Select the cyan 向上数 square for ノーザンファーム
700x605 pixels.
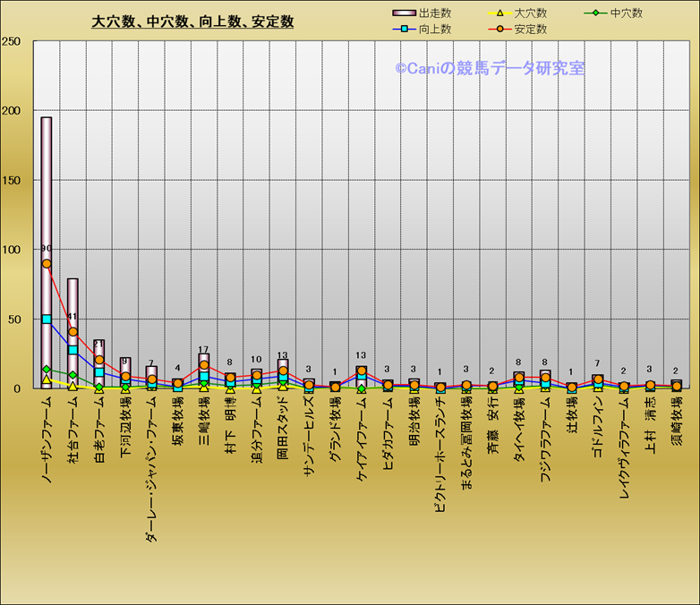point(47,319)
